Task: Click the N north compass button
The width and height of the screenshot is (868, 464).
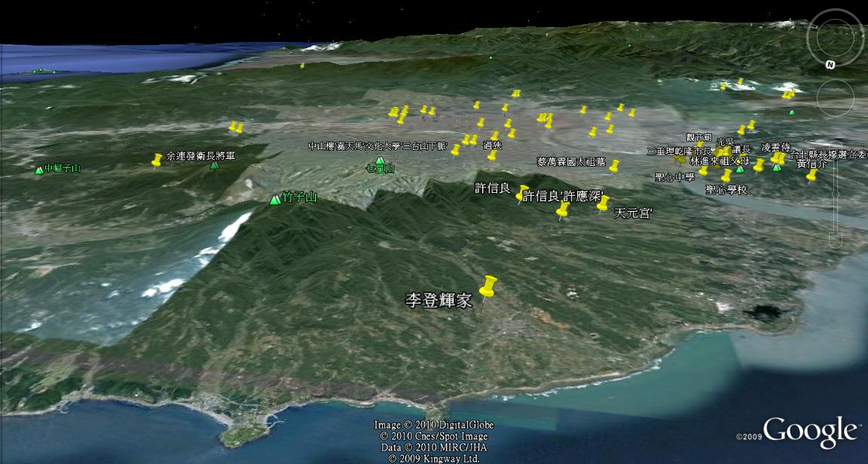Action: 830,65
